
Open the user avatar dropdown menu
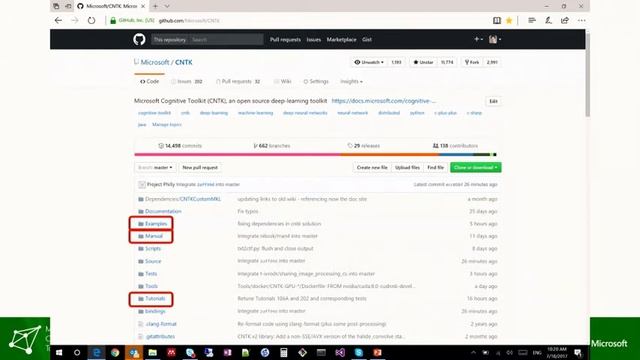495,40
